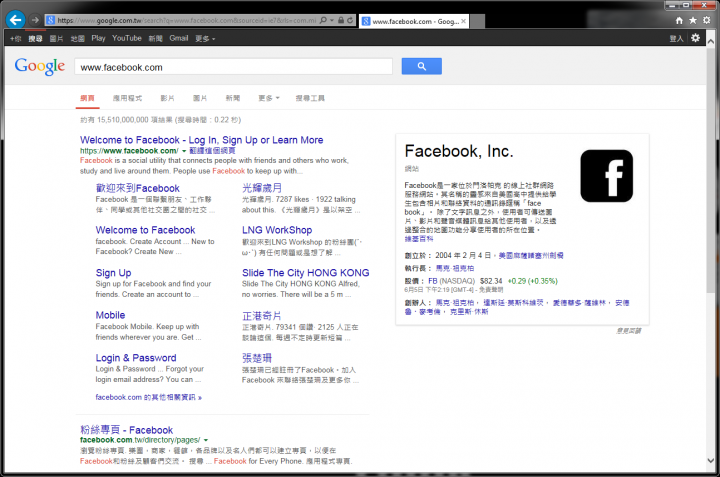
Task: Open Google settings gear in black bar
Action: pos(695,38)
